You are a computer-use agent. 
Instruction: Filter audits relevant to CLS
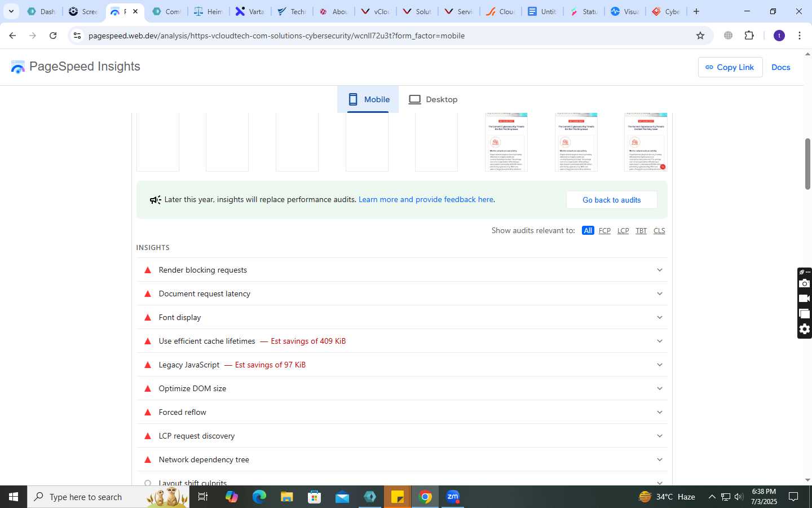(659, 230)
